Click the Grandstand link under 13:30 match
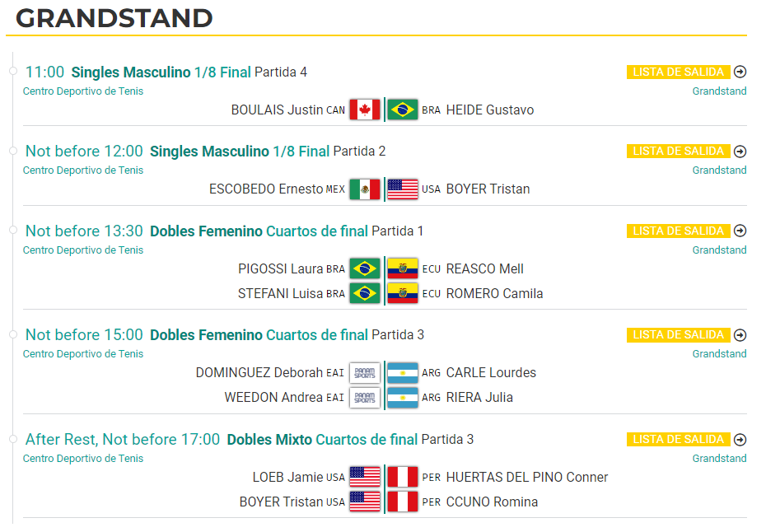Screen dimensions: 766x532 (x=719, y=250)
